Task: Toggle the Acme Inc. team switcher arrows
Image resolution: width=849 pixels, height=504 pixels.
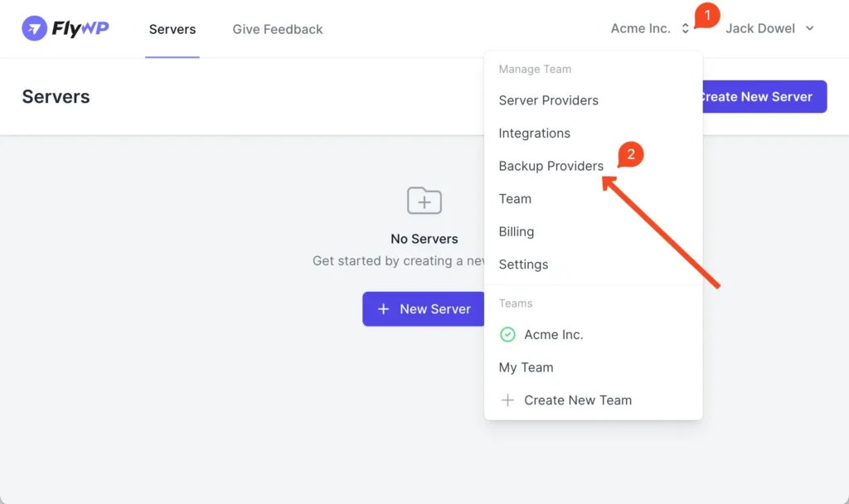Action: tap(686, 29)
